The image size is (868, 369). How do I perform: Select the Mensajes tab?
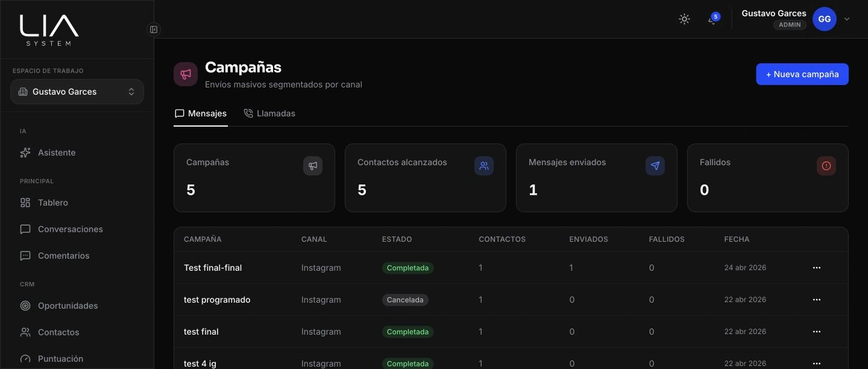point(201,113)
